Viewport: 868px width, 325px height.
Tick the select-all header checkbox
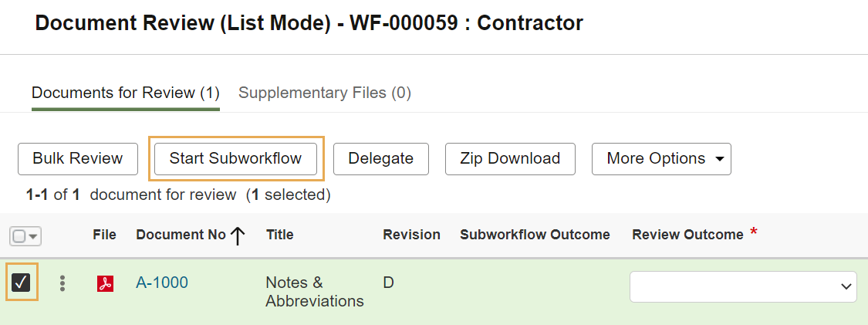coord(19,236)
